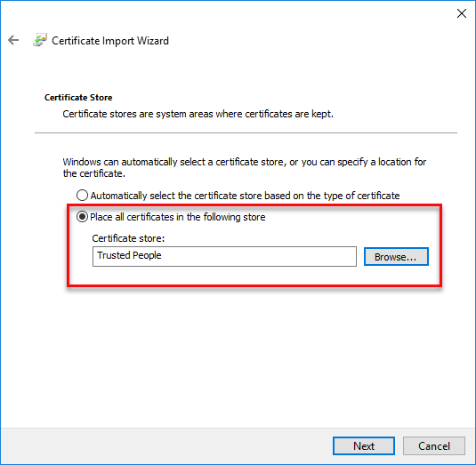Proceed with the Next button

tap(364, 445)
